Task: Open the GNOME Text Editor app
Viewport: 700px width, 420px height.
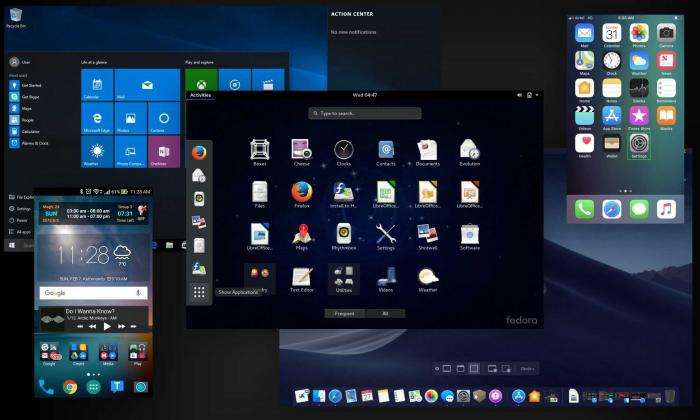Action: pos(301,277)
